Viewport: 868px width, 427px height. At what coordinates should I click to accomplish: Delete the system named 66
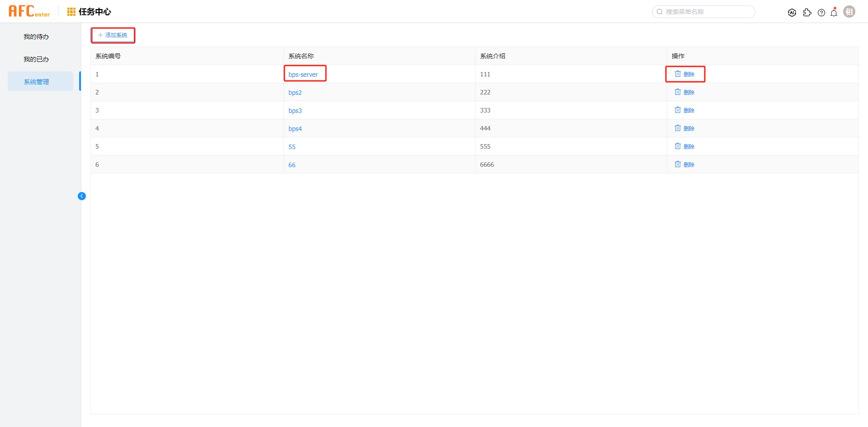pyautogui.click(x=684, y=164)
